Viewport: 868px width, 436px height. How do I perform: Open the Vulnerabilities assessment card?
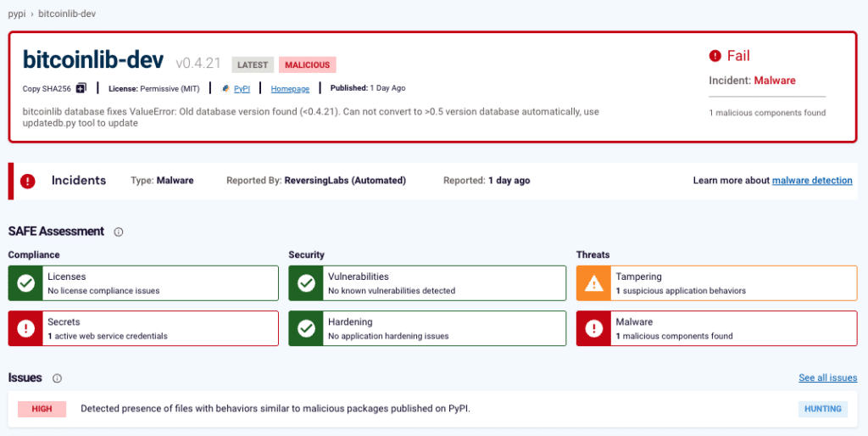[427, 283]
